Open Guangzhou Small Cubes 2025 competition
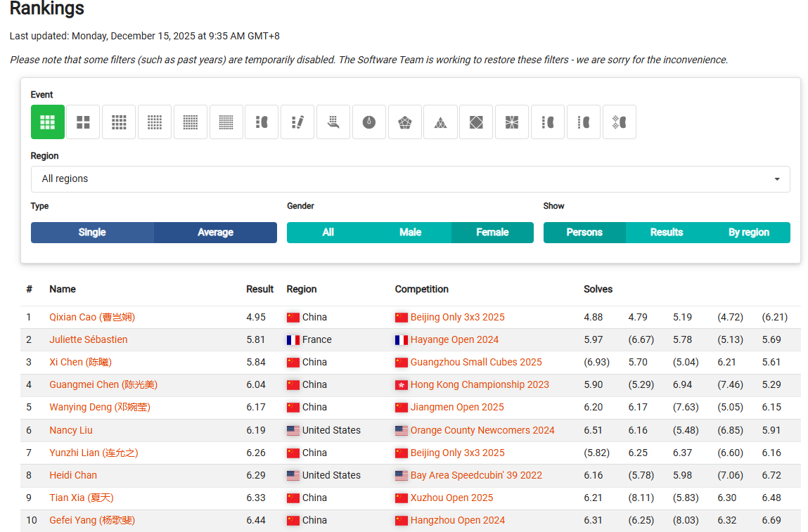808x532 pixels. (476, 362)
